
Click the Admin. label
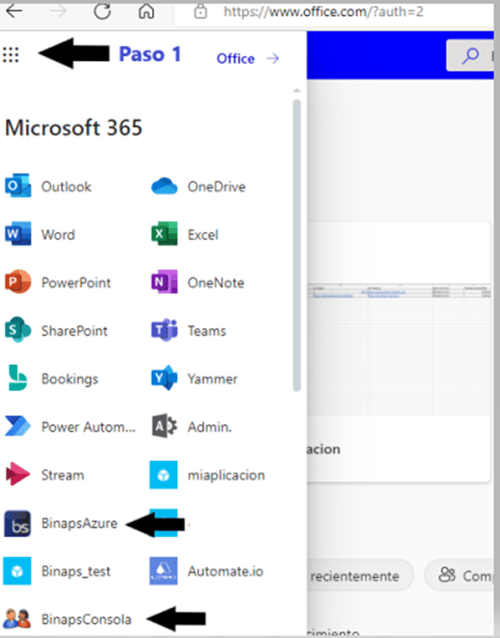[x=210, y=427]
